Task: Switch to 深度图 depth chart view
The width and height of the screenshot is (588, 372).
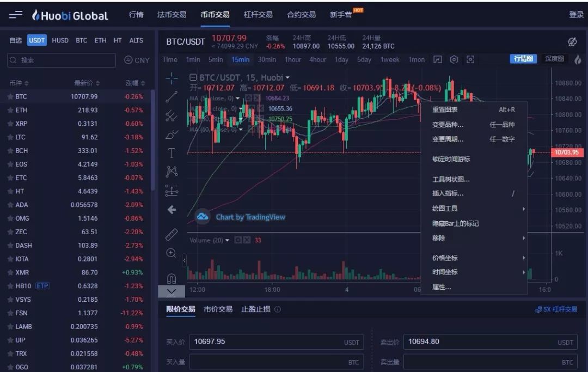Action: click(554, 59)
